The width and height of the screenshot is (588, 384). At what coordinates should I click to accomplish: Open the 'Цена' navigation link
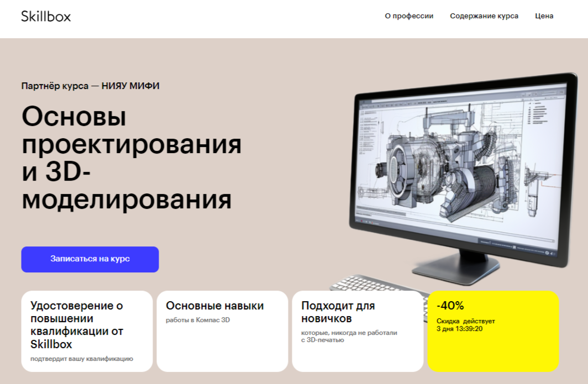click(544, 16)
